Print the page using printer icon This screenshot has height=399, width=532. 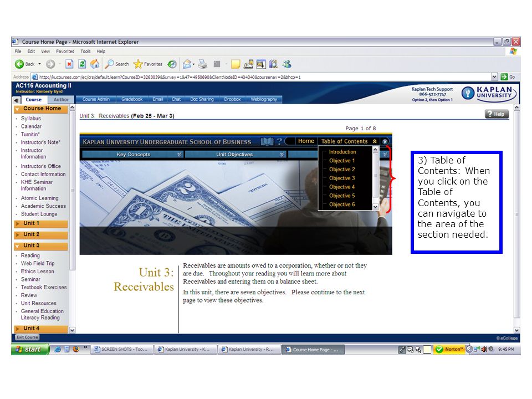click(203, 64)
